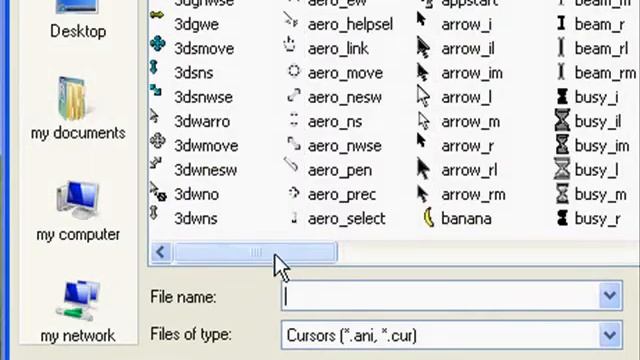Select the busy_il hourglass icon
This screenshot has width=640, height=360.
click(562, 120)
